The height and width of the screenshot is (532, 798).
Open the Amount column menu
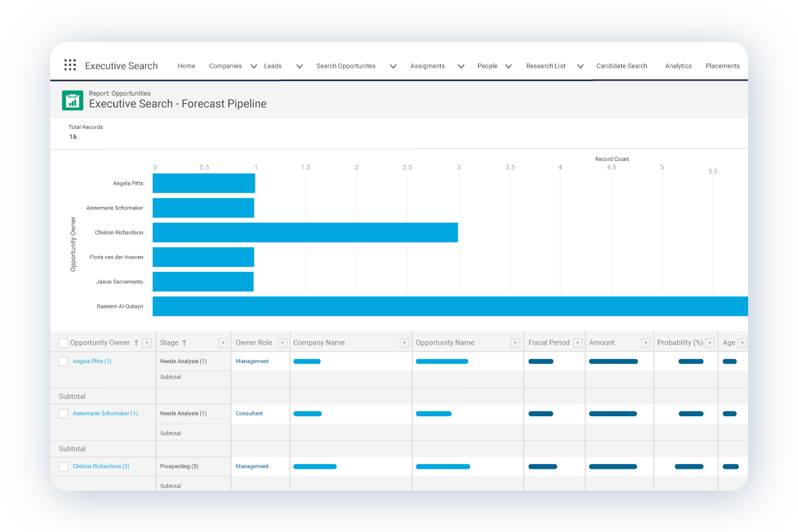[x=646, y=343]
